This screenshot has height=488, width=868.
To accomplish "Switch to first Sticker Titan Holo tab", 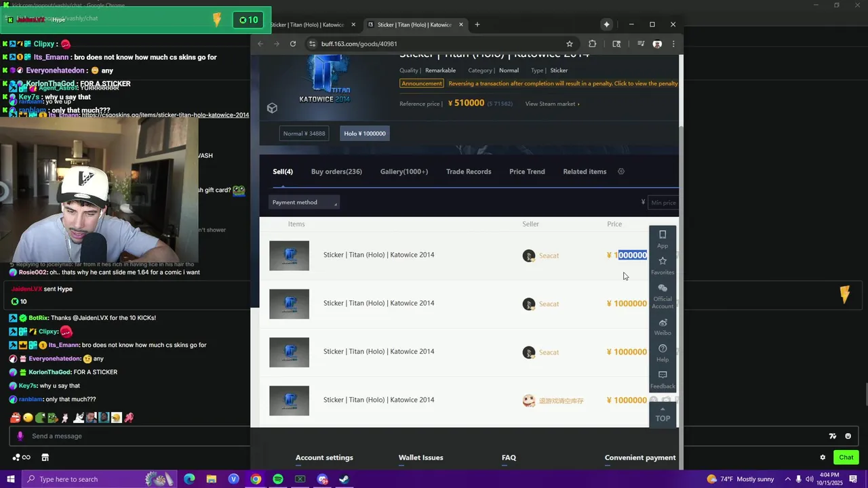I will point(307,25).
